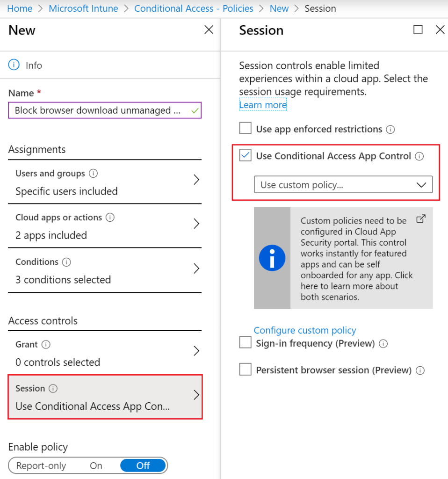Screen dimensions: 448x479
Task: Check Sign-in frequency (Preview) option
Action: click(246, 343)
